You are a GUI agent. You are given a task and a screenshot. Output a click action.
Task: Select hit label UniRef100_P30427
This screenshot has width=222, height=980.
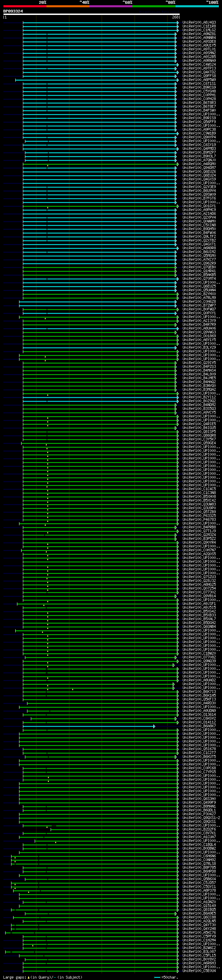coord(199,814)
